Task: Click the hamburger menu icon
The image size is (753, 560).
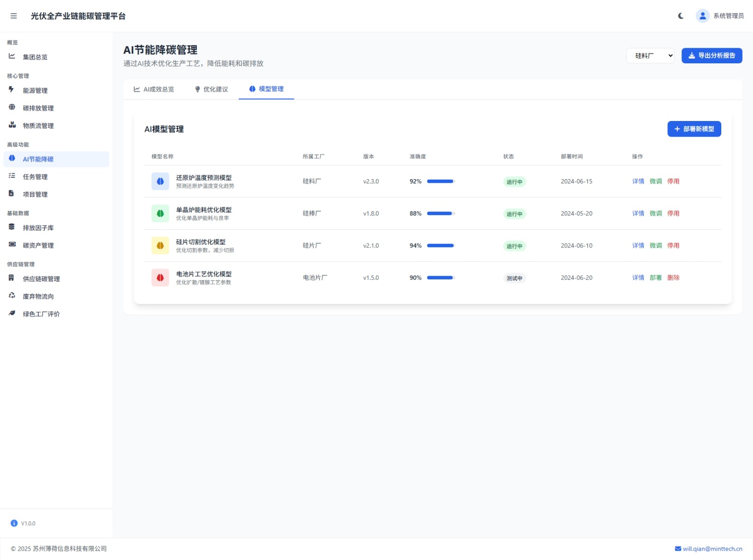Action: (14, 16)
